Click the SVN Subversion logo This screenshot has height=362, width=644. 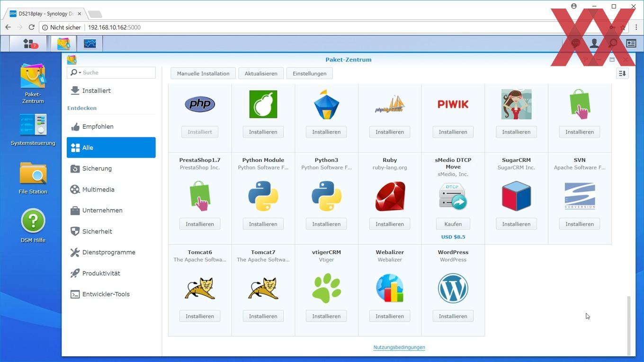click(580, 196)
